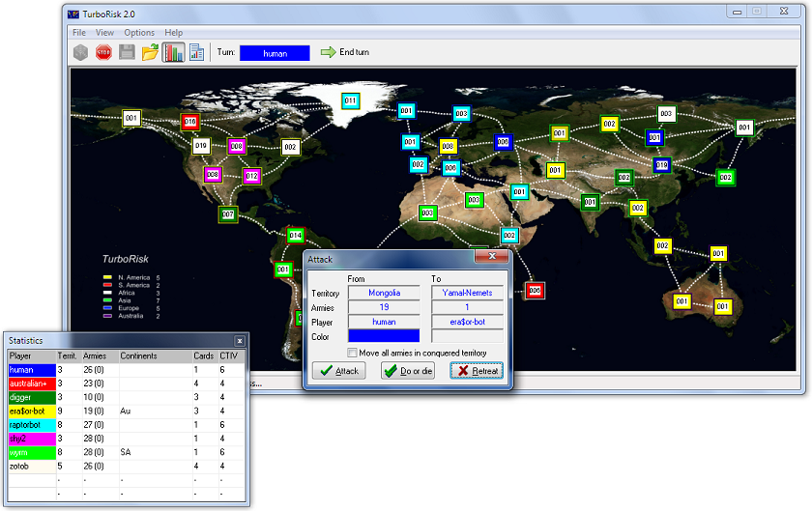Click the blue Mongolia territory marked 019
The width and height of the screenshot is (812, 511).
tap(662, 165)
